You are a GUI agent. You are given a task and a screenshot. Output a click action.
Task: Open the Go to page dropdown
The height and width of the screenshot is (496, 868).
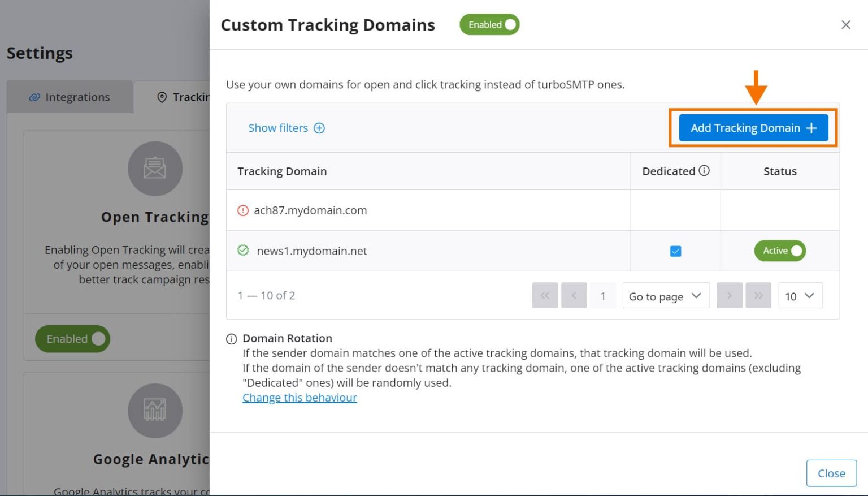click(666, 295)
